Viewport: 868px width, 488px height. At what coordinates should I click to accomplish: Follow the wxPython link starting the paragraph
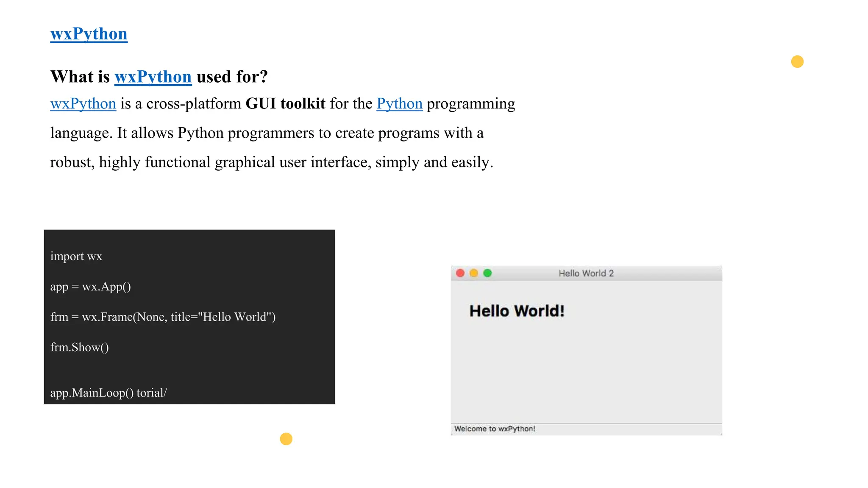click(x=83, y=104)
